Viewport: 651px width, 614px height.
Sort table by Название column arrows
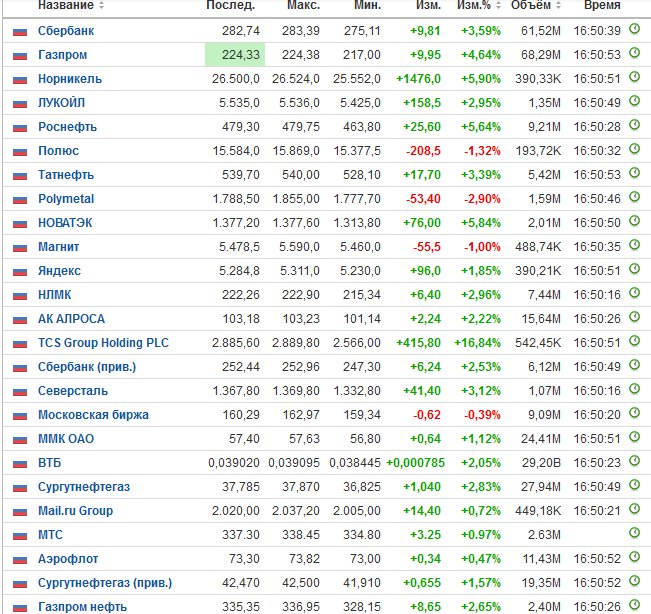point(102,5)
